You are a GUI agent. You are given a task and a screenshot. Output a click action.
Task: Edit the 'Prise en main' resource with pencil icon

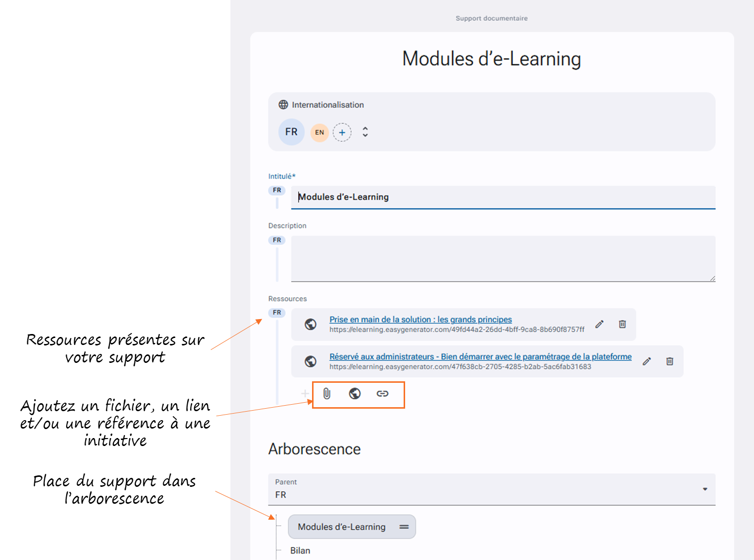[x=600, y=324]
